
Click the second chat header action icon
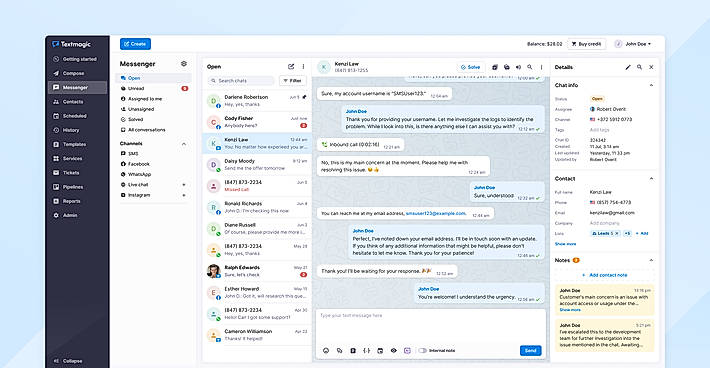pyautogui.click(x=507, y=67)
